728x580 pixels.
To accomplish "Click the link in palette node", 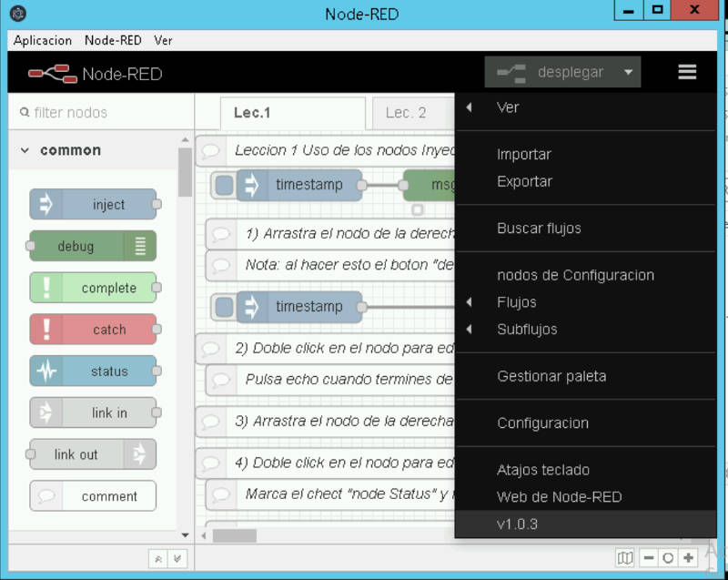I will click(x=93, y=412).
